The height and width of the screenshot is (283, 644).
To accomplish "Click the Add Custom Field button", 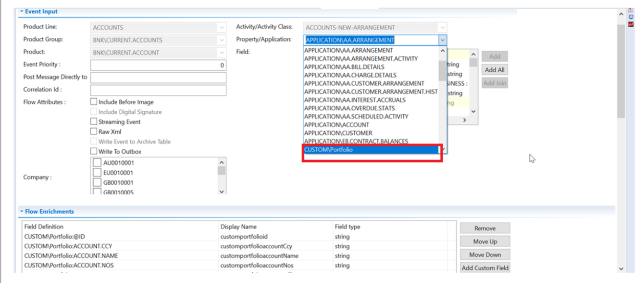I will pos(484,268).
